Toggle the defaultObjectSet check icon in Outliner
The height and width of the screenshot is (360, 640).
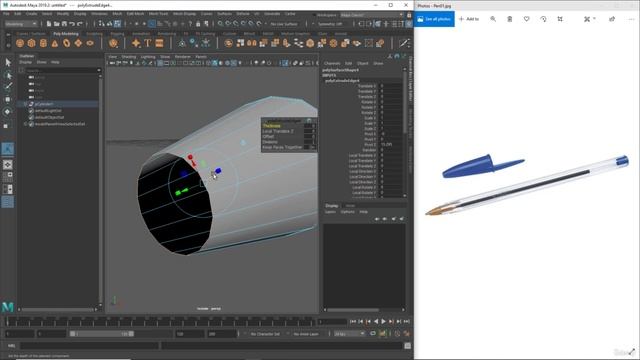(x=31, y=117)
